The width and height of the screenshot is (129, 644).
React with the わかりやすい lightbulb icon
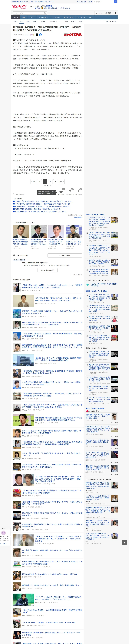click(70, 192)
